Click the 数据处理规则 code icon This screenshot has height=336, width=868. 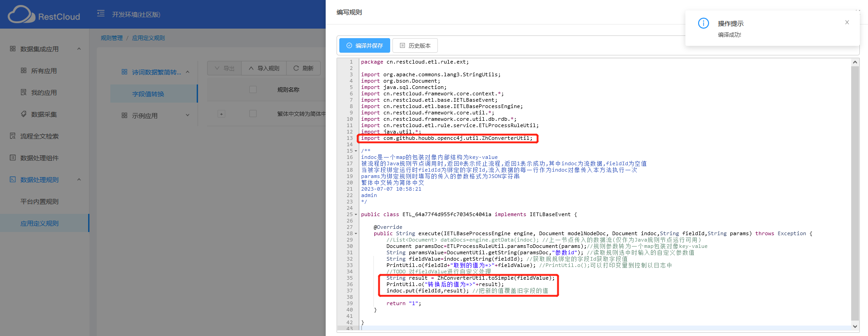click(13, 179)
